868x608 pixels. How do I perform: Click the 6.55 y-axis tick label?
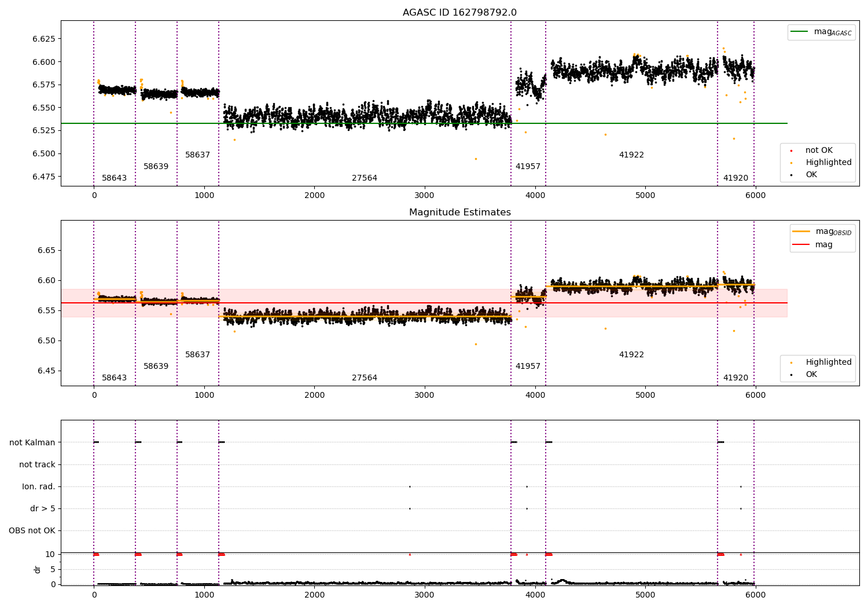pyautogui.click(x=47, y=311)
